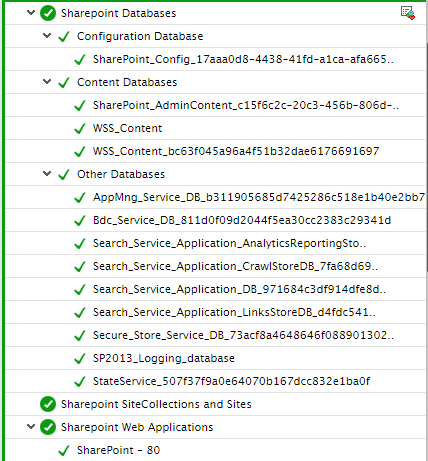Select the SP2013_Logging_database entry
This screenshot has height=461, width=428.
[x=164, y=358]
